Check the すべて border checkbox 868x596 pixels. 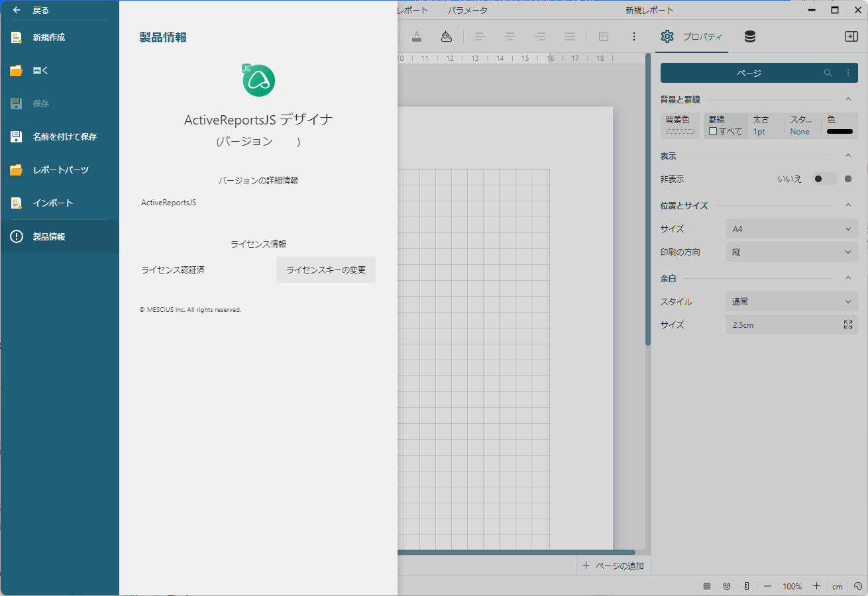713,131
